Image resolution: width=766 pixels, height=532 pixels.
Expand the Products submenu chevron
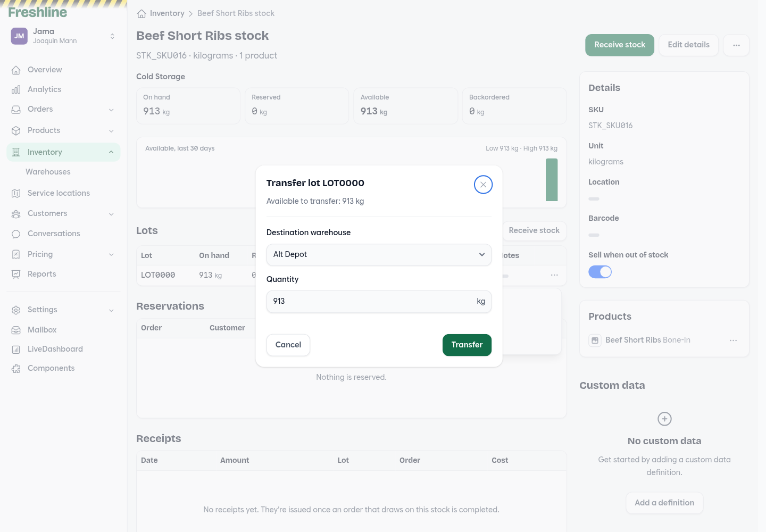point(111,131)
